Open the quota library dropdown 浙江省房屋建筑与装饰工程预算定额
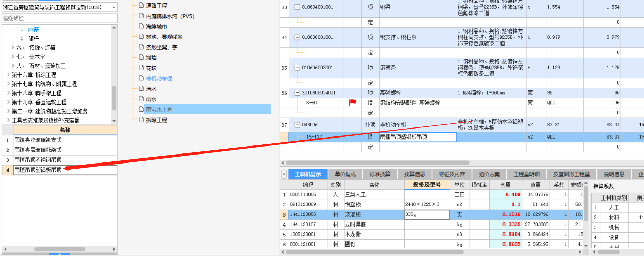This screenshot has width=644, height=256. (60, 7)
